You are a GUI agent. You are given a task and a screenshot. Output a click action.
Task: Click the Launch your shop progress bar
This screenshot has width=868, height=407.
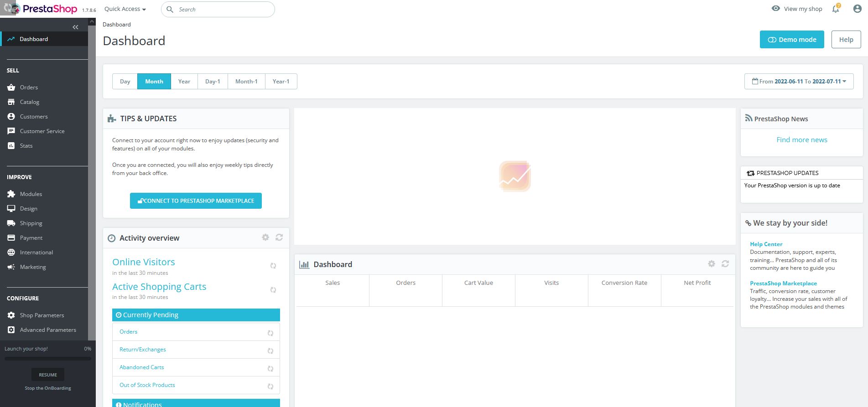[x=48, y=359]
